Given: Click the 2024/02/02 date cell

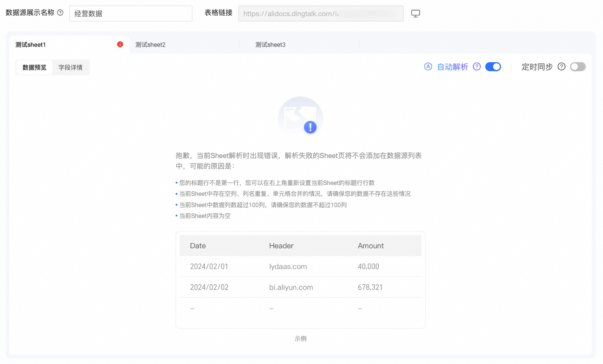Looking at the screenshot, I should [209, 287].
